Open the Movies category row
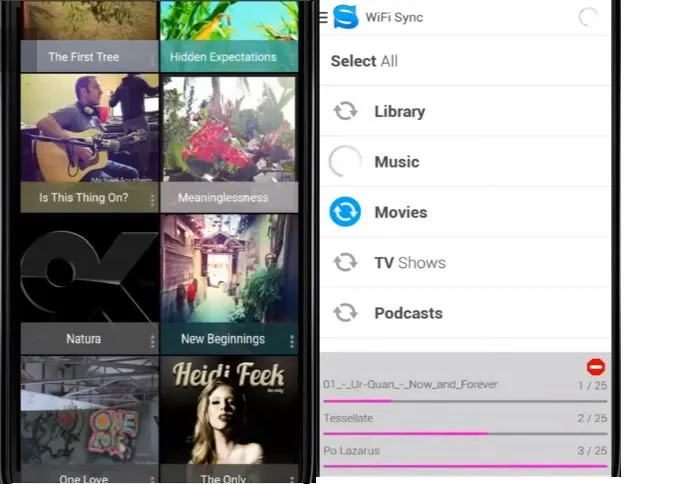700x484 pixels. [465, 212]
